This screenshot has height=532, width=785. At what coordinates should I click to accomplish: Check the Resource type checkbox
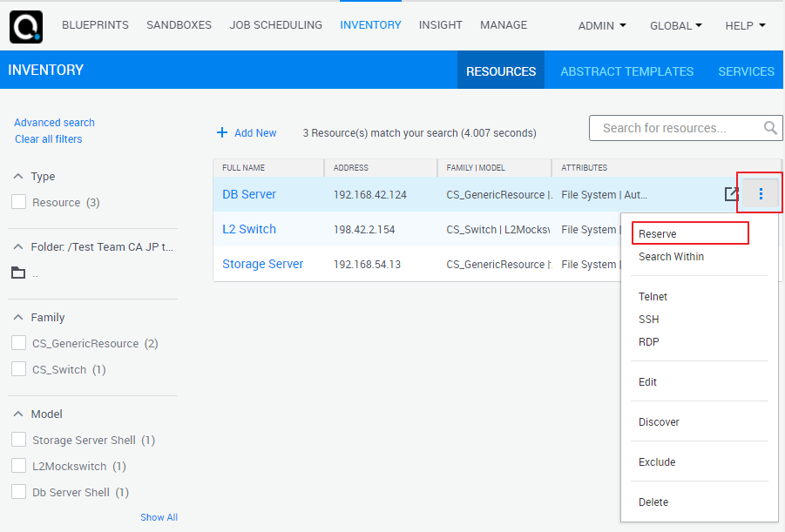click(18, 202)
